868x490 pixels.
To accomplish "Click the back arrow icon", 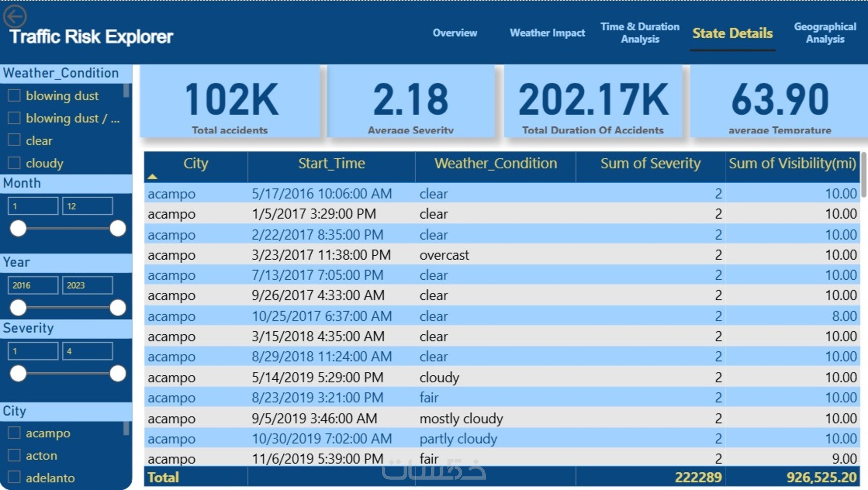I will click(15, 16).
